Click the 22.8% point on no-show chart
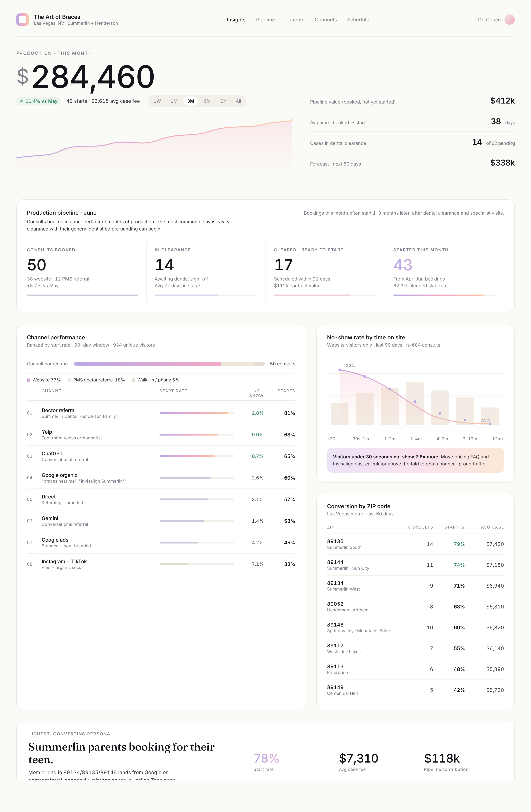Screen dimensions: 531x812 click(x=339, y=370)
